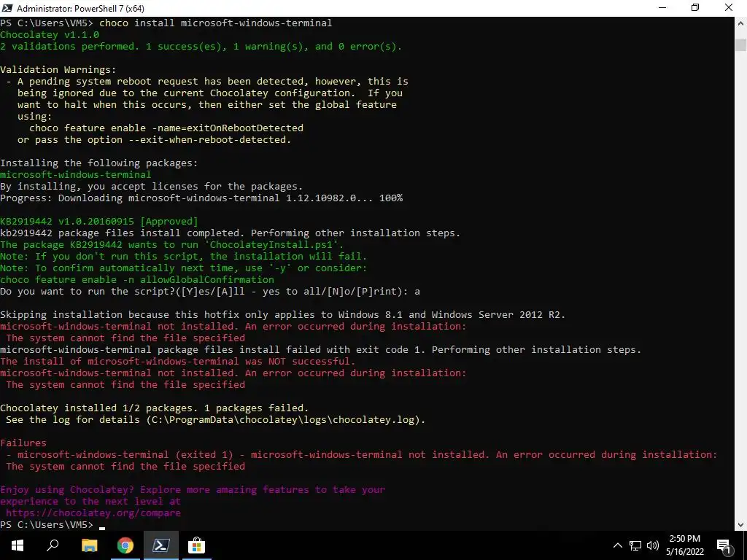Restore down the PowerShell window
Image resolution: width=747 pixels, height=560 pixels.
(x=695, y=8)
